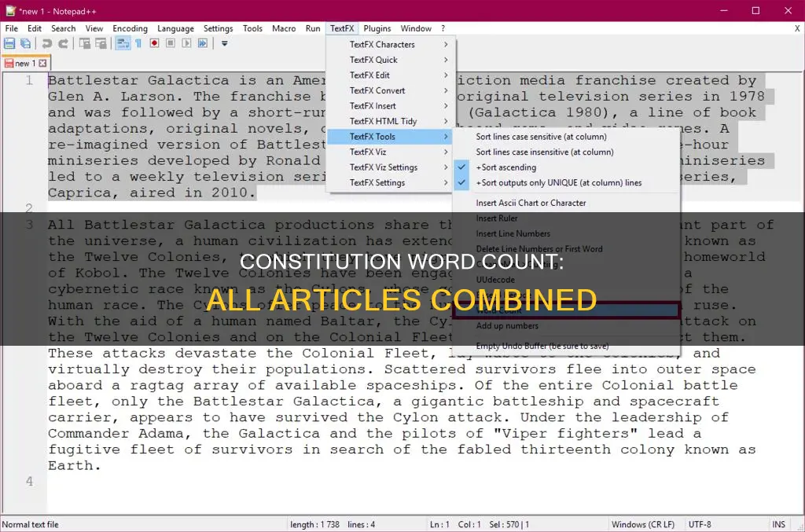Playback the recorded macro from the toolbar
This screenshot has height=532, width=805.
[186, 43]
